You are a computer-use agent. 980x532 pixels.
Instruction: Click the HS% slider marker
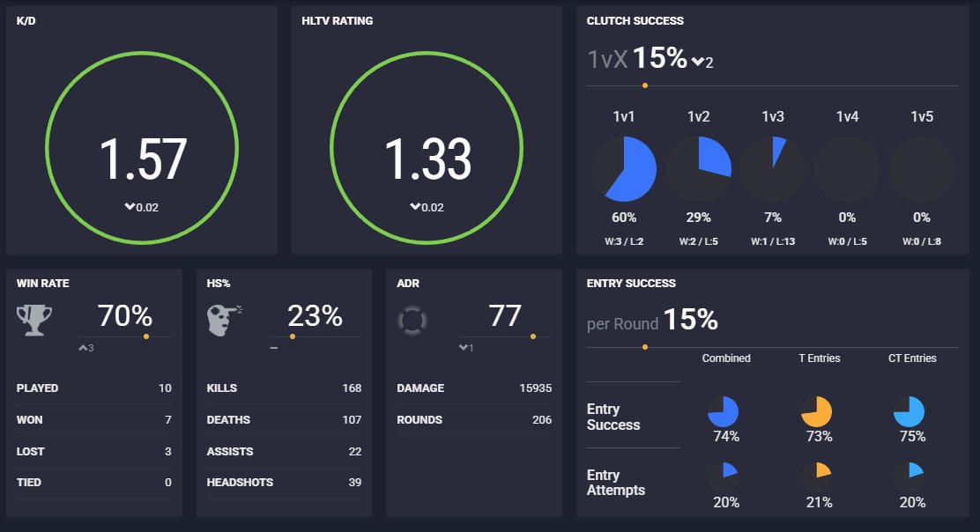(x=293, y=336)
